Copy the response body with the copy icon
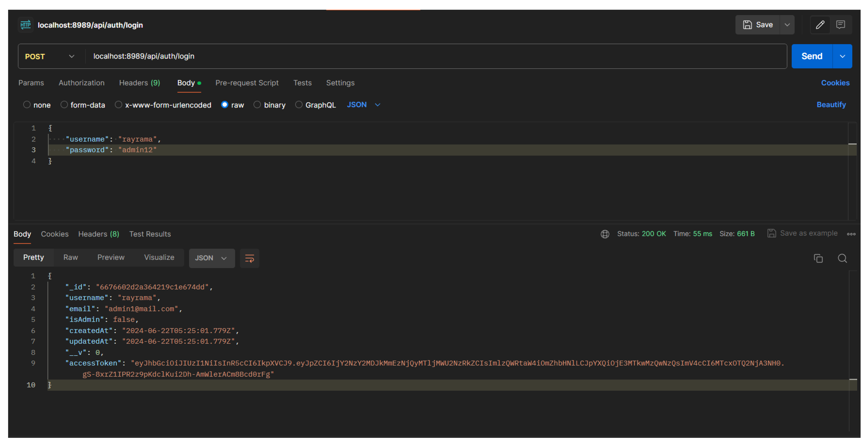The width and height of the screenshot is (868, 445). pyautogui.click(x=818, y=258)
